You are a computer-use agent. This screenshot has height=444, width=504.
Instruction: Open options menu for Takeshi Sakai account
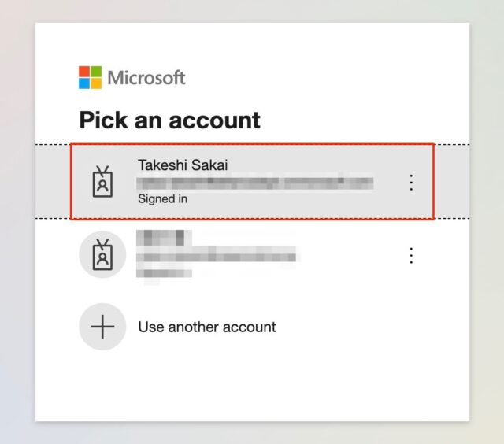pyautogui.click(x=411, y=183)
